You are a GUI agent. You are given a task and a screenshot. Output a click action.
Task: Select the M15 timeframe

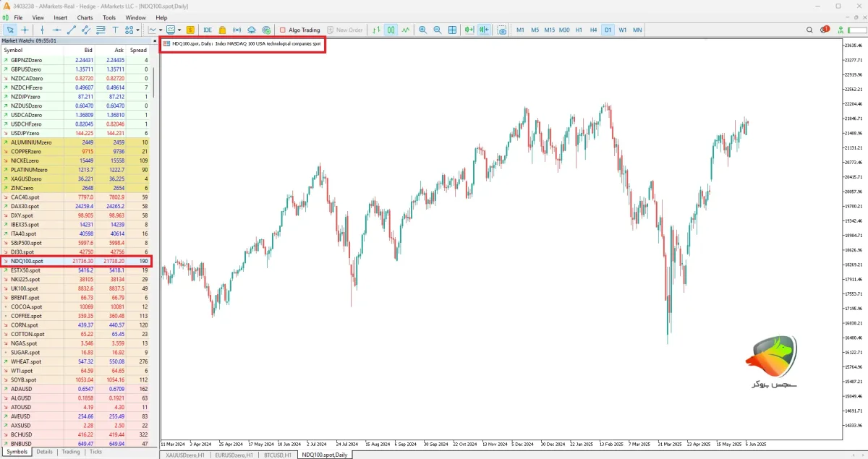[550, 30]
